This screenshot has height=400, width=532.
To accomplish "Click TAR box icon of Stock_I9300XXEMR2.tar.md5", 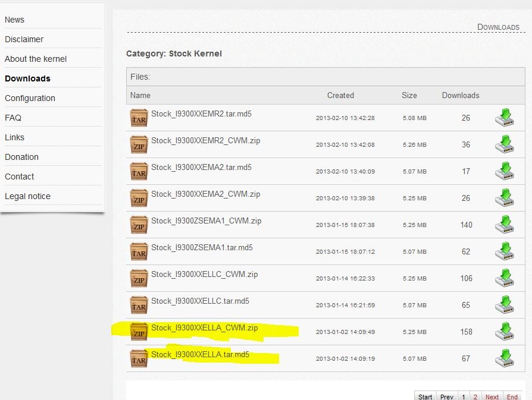I will 139,118.
